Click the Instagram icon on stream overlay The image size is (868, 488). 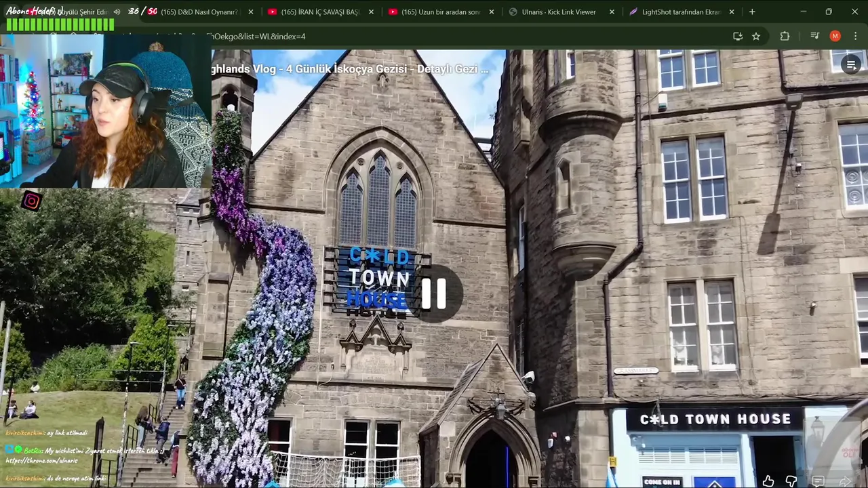click(31, 201)
